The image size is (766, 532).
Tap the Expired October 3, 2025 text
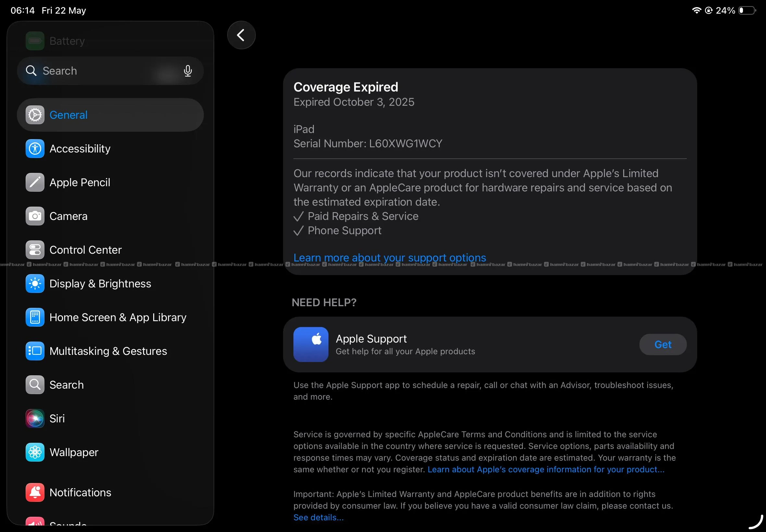(x=354, y=102)
